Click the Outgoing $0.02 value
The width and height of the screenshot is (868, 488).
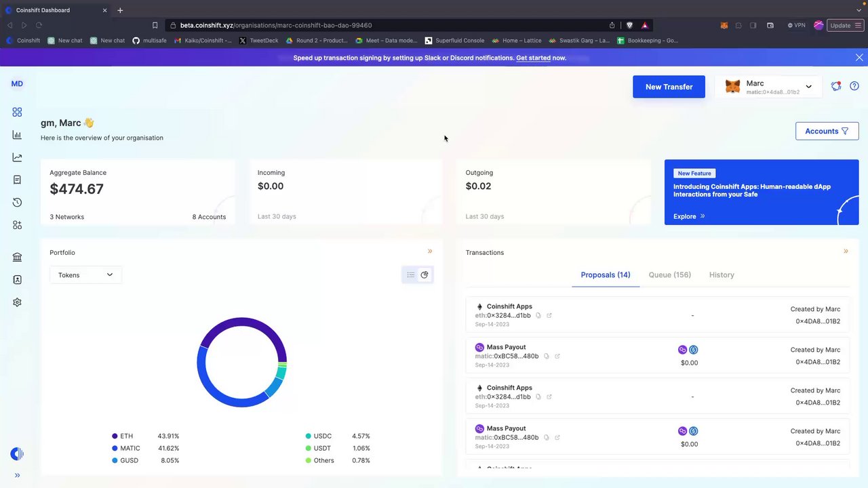coord(478,186)
